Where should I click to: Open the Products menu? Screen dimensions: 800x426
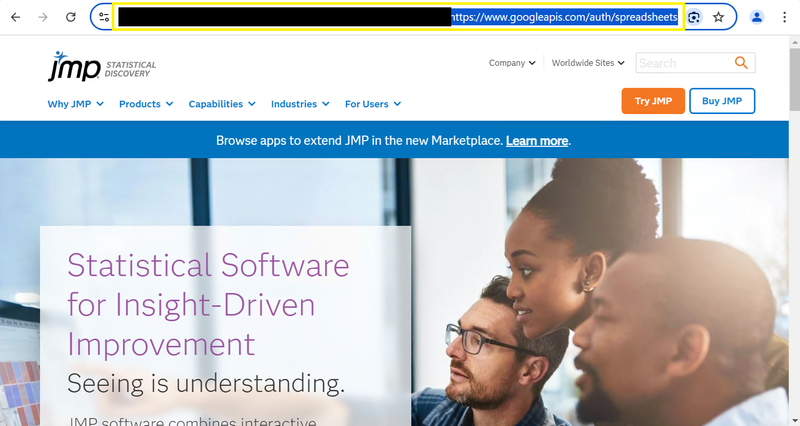tap(146, 104)
